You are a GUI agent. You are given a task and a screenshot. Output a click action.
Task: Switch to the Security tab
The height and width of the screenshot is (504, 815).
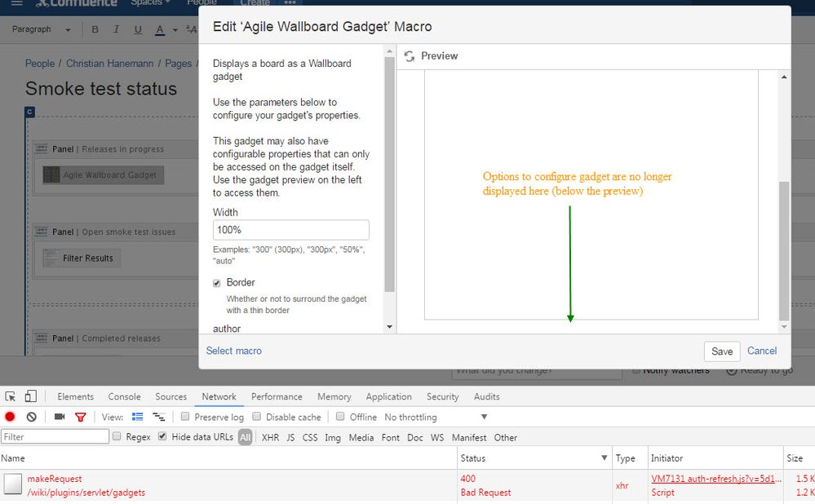point(443,396)
